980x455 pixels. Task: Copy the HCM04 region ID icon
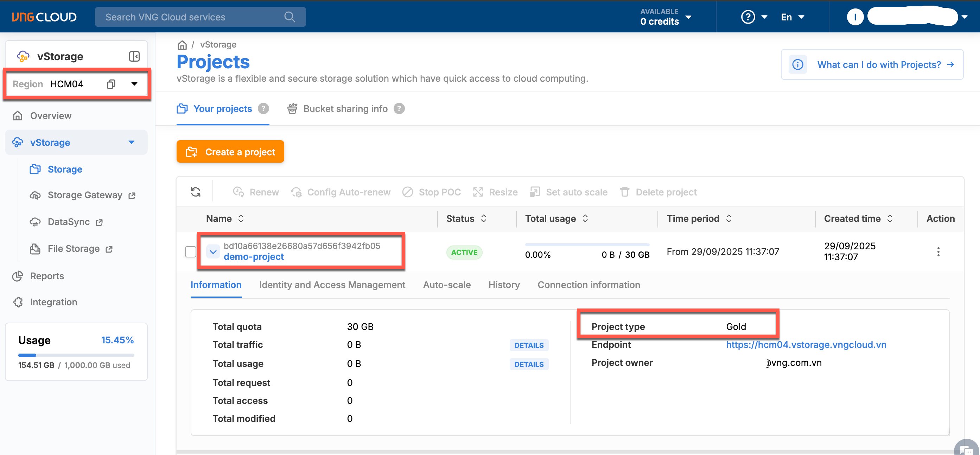[x=111, y=84]
